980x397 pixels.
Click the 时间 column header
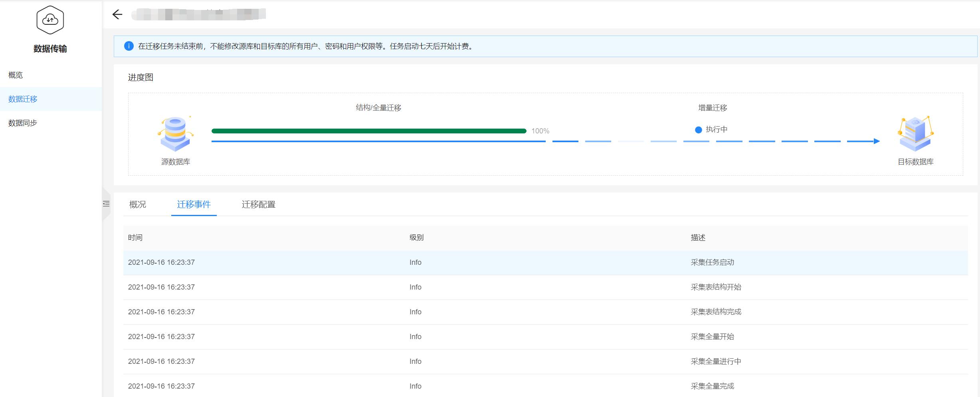[135, 238]
